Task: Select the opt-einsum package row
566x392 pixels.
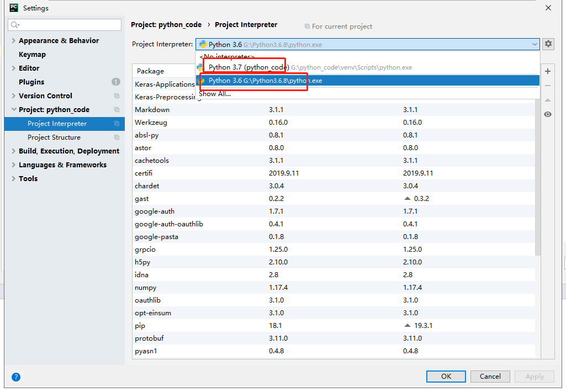Action: point(334,312)
